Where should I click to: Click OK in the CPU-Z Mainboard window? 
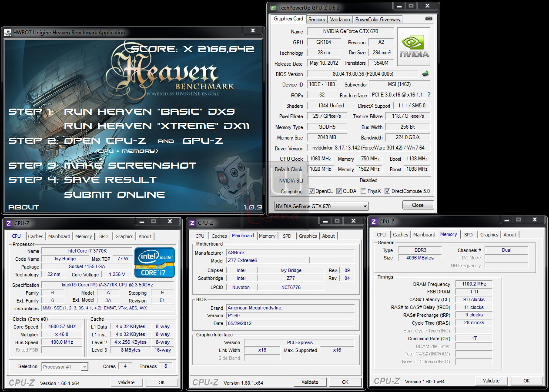tap(345, 382)
